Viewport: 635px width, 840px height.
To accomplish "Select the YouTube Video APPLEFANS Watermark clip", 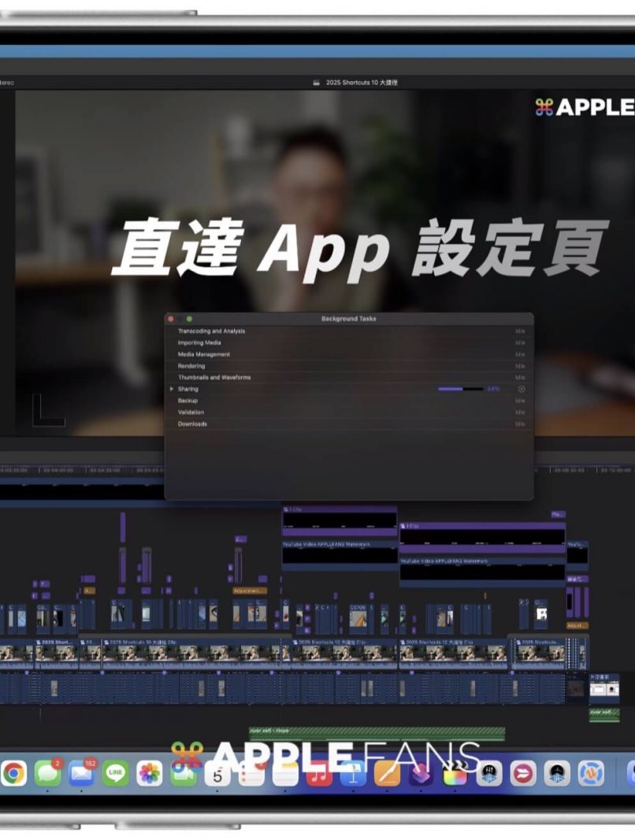I will (339, 545).
